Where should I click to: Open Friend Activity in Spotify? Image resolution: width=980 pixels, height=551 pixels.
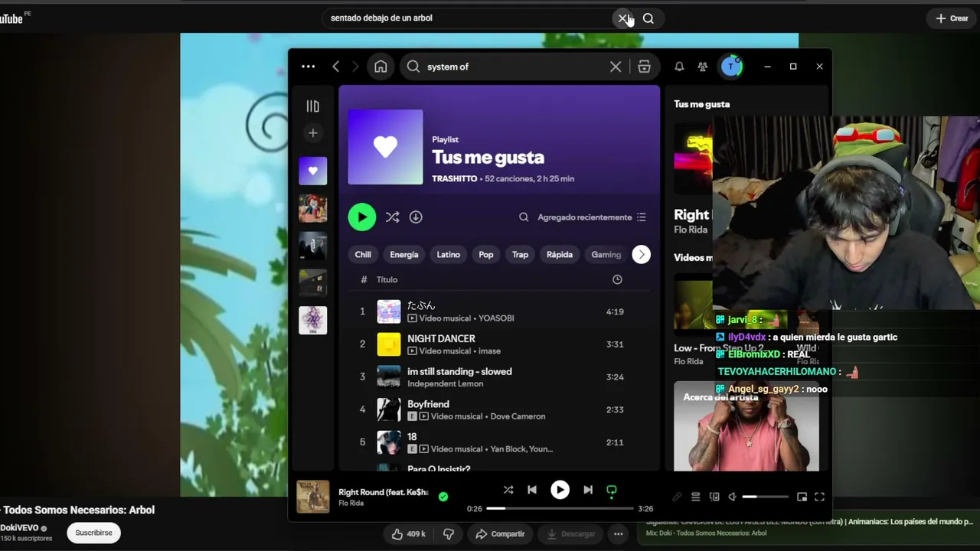(x=703, y=67)
